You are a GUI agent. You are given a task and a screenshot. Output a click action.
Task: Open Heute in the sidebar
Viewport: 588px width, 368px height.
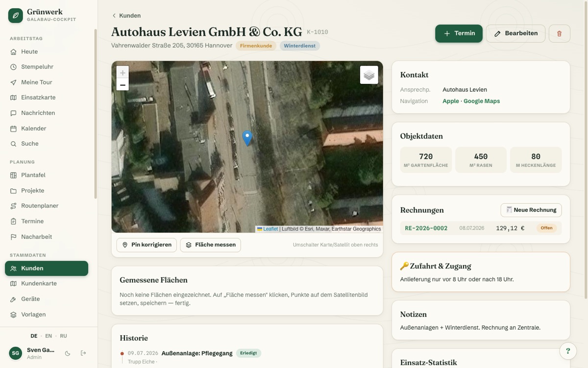(47, 52)
